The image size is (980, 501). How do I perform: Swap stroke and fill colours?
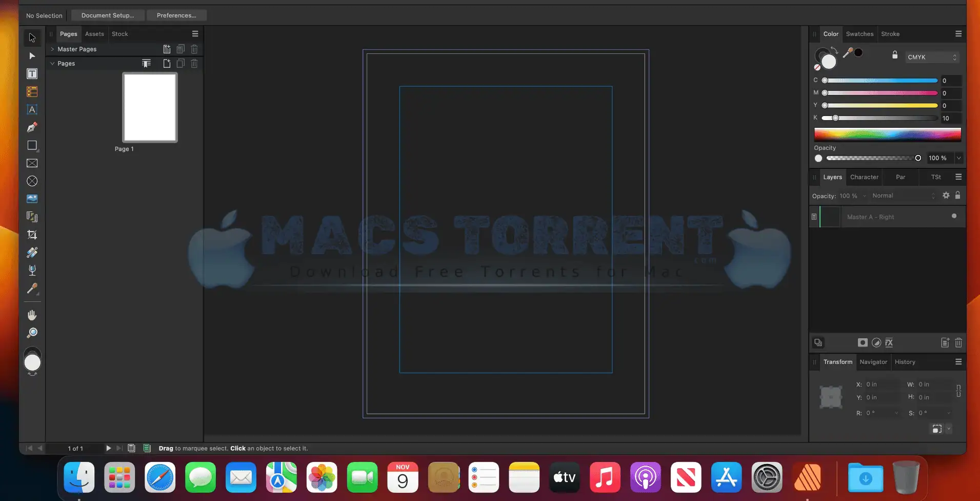pyautogui.click(x=834, y=50)
